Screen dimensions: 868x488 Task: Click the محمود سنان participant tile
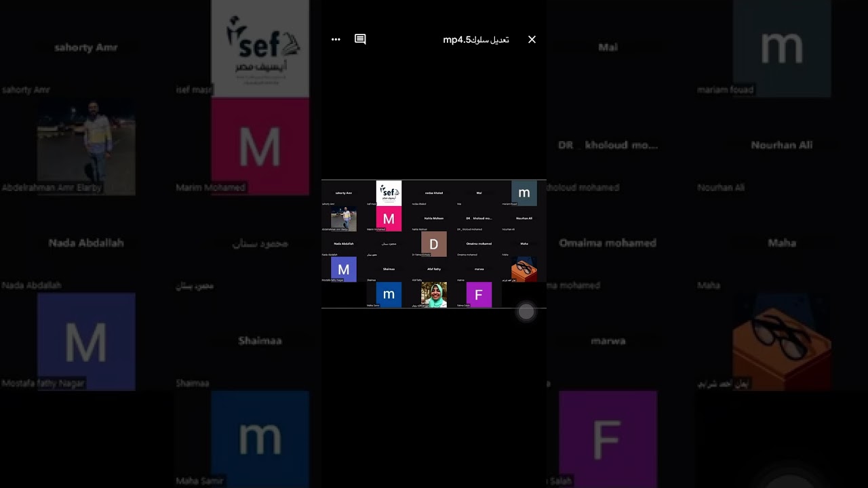[389, 244]
